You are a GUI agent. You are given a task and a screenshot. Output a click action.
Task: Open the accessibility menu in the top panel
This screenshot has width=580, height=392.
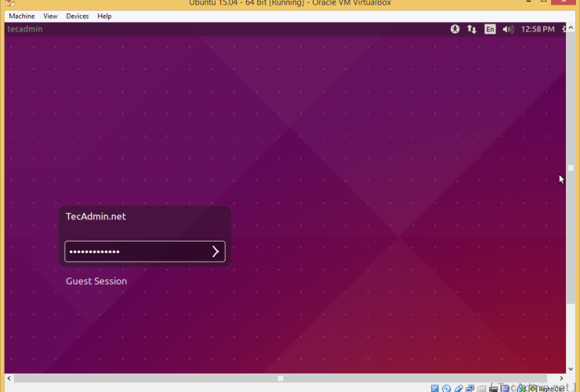[x=455, y=29]
